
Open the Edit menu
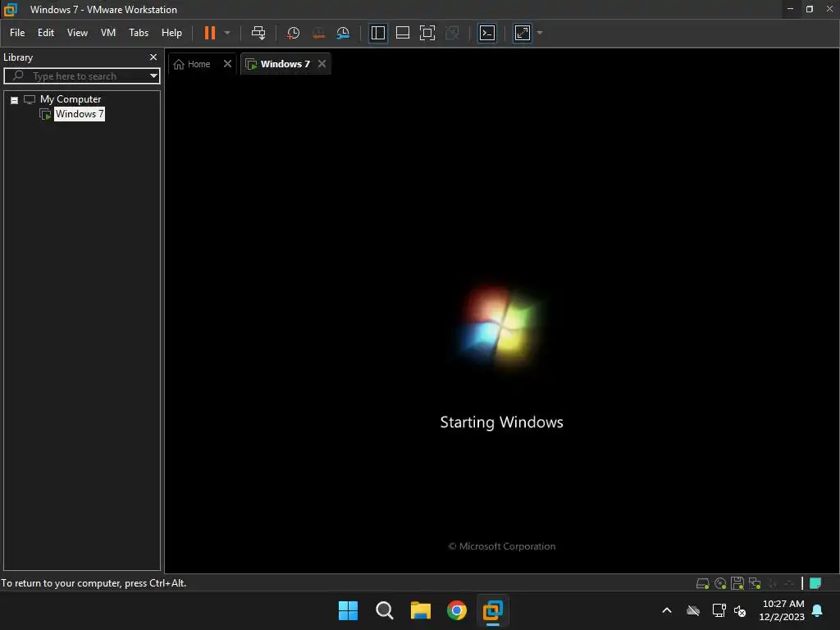46,33
